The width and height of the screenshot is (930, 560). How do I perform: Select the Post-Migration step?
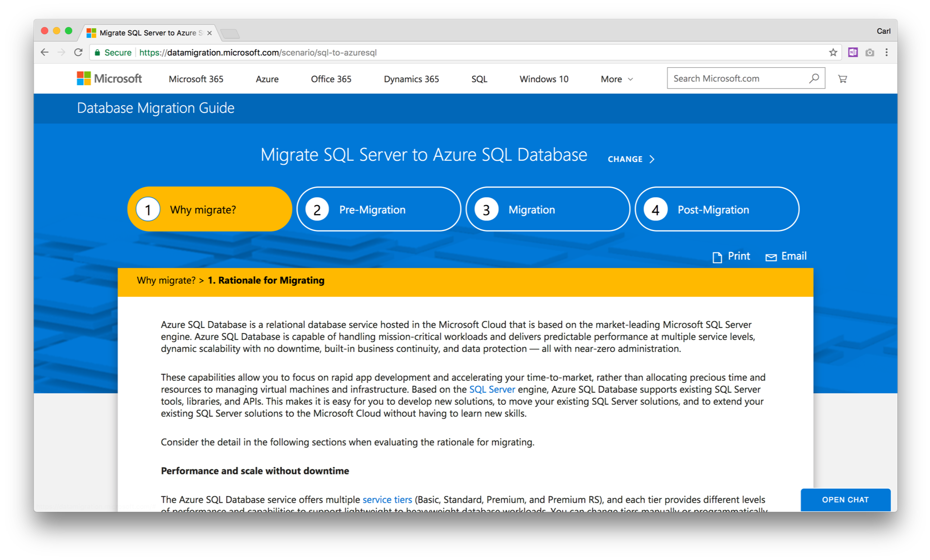point(717,209)
